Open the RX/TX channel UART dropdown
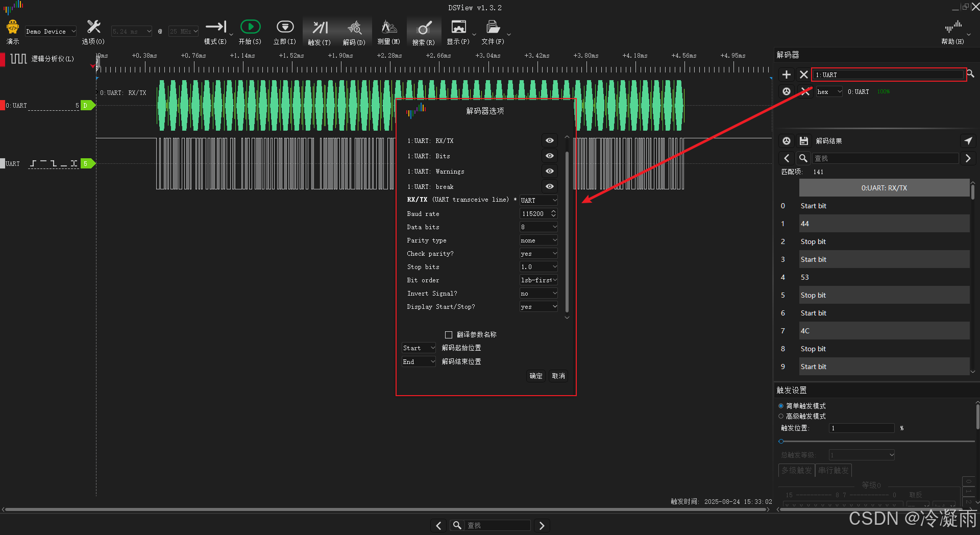This screenshot has width=980, height=535. pyautogui.click(x=538, y=200)
